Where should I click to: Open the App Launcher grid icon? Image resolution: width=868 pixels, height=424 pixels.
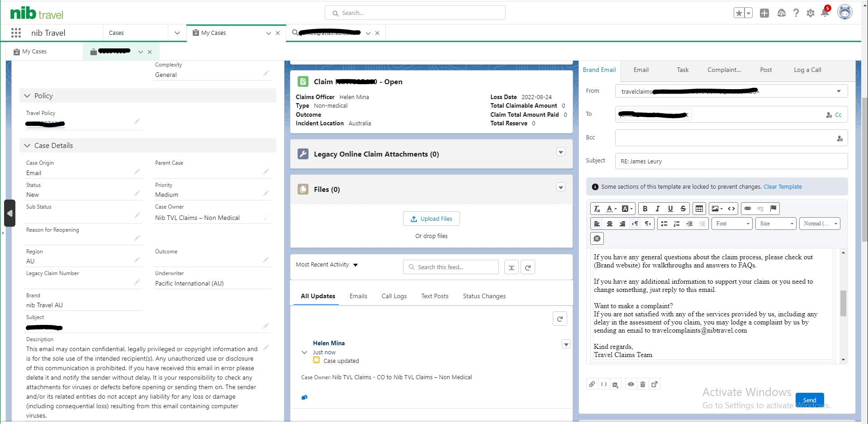pos(16,33)
